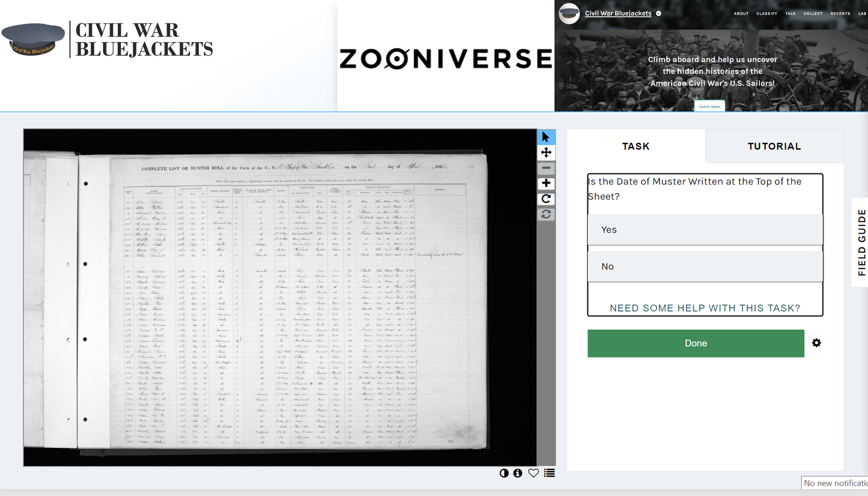This screenshot has height=496, width=868.
Task: Open the ABOUT menu item
Action: (741, 14)
